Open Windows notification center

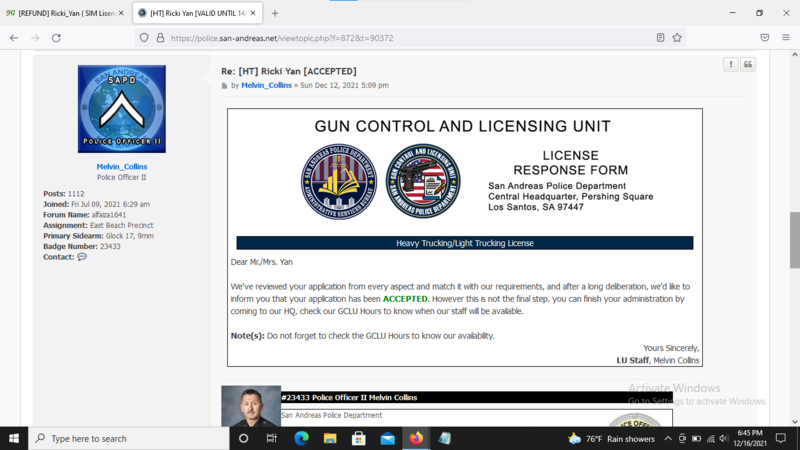click(x=781, y=438)
